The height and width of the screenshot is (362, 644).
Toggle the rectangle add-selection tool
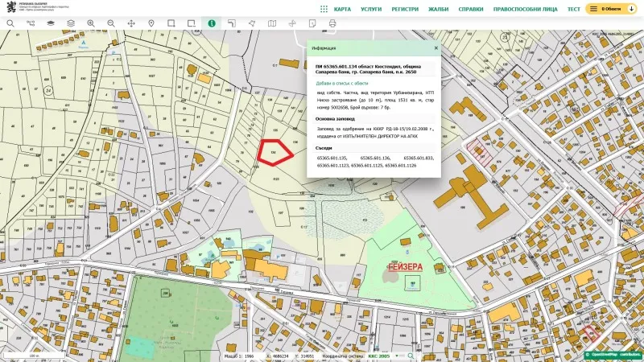(x=171, y=23)
